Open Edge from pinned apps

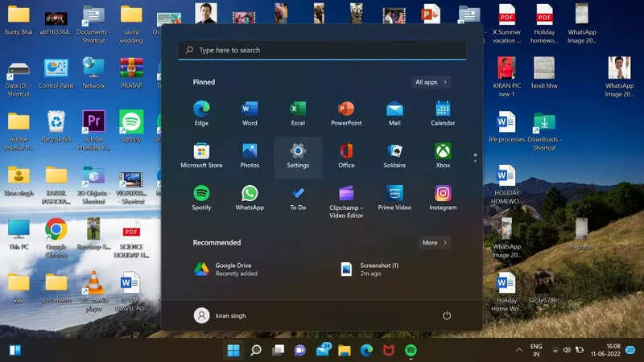coord(201,113)
